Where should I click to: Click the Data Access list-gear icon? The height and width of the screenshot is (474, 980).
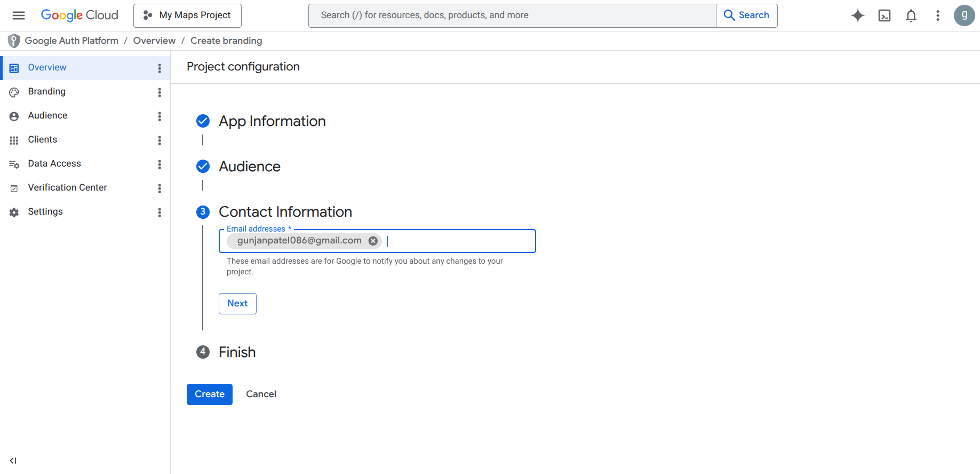(14, 164)
